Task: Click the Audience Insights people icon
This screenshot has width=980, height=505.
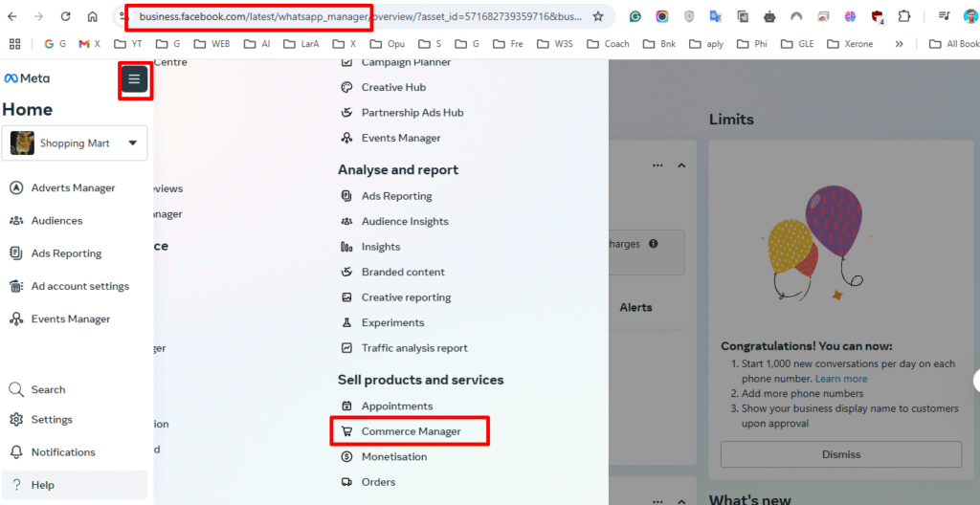Action: tap(346, 221)
